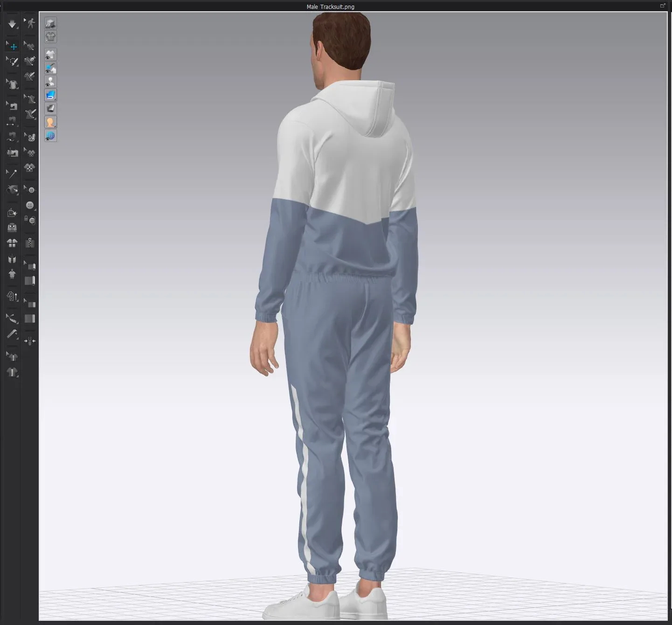
Task: Select the Select/Move tool
Action: [x=12, y=46]
